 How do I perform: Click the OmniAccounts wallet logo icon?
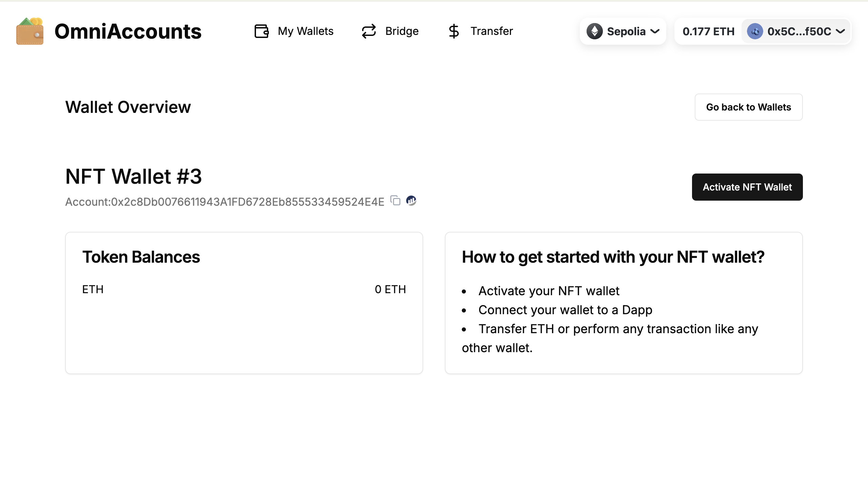30,31
